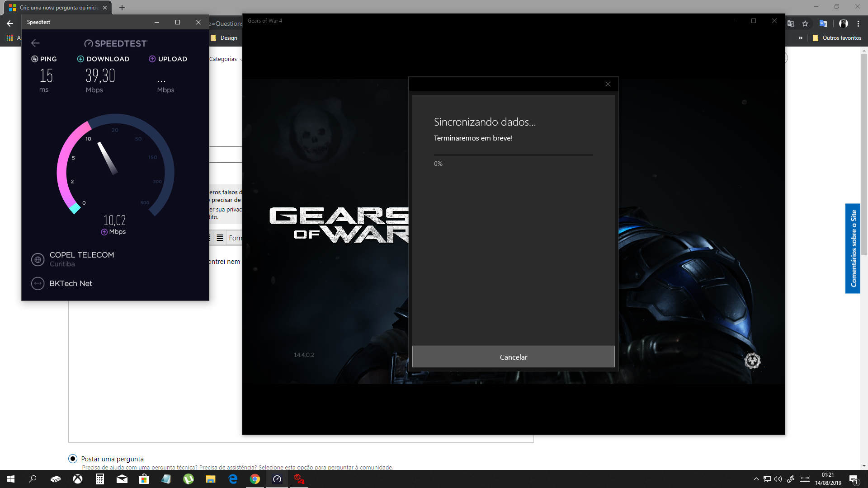868x488 pixels.
Task: Select the 'Crie uma nova pergunta' tab
Action: click(58, 8)
